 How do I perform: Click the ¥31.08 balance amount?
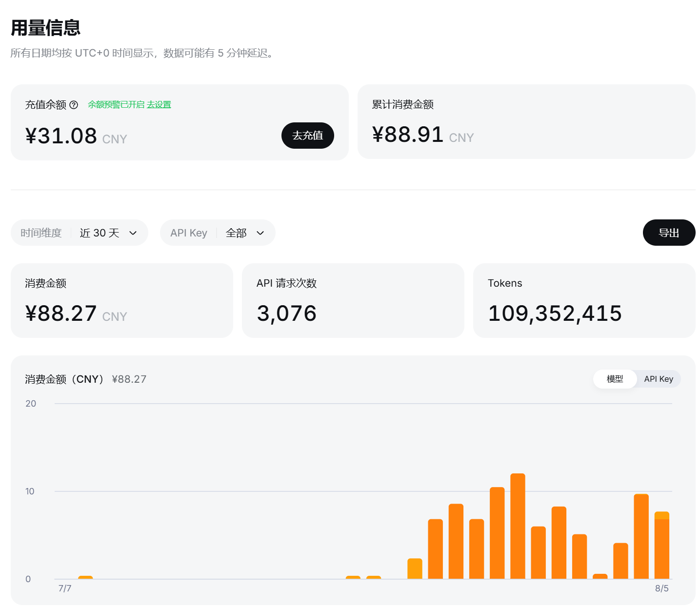pos(61,136)
